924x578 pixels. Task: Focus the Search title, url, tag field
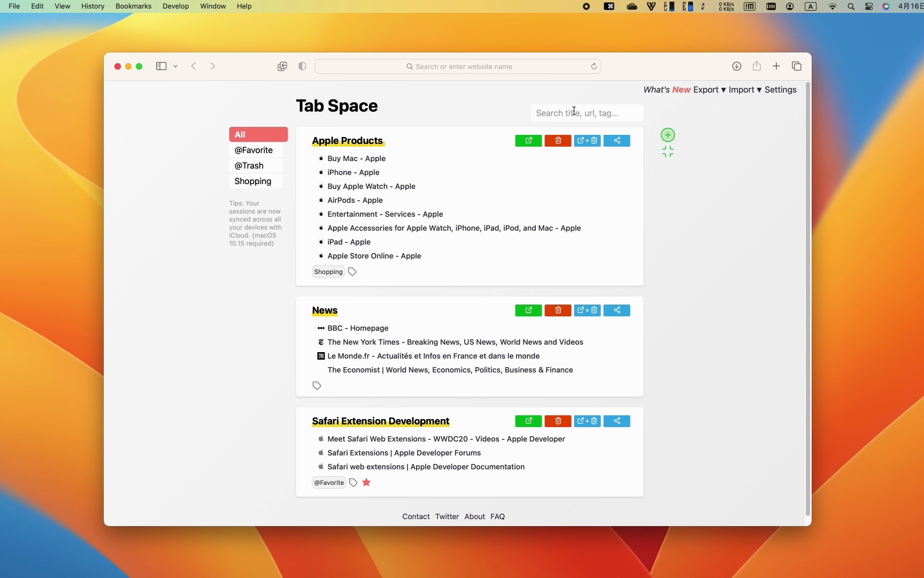587,113
